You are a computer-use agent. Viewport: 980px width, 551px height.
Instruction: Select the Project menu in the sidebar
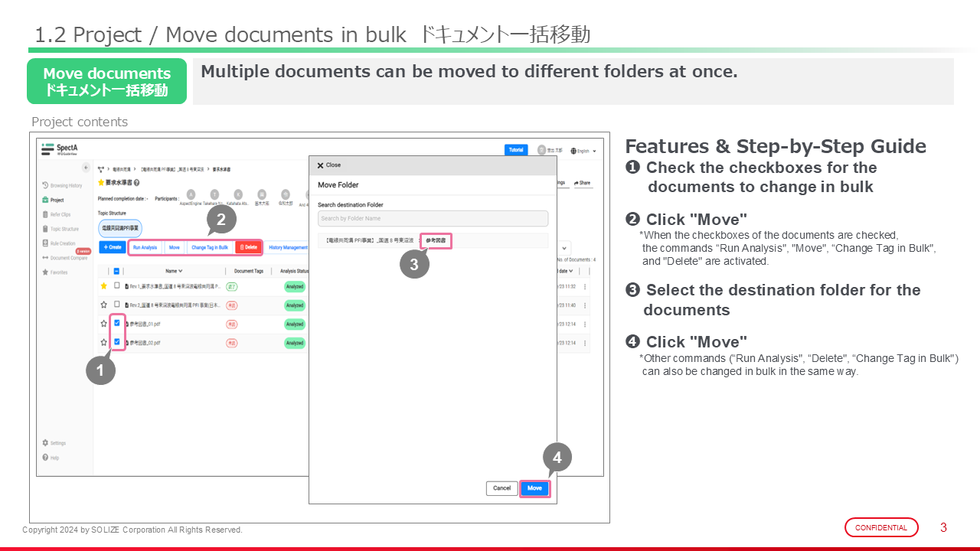coord(57,200)
